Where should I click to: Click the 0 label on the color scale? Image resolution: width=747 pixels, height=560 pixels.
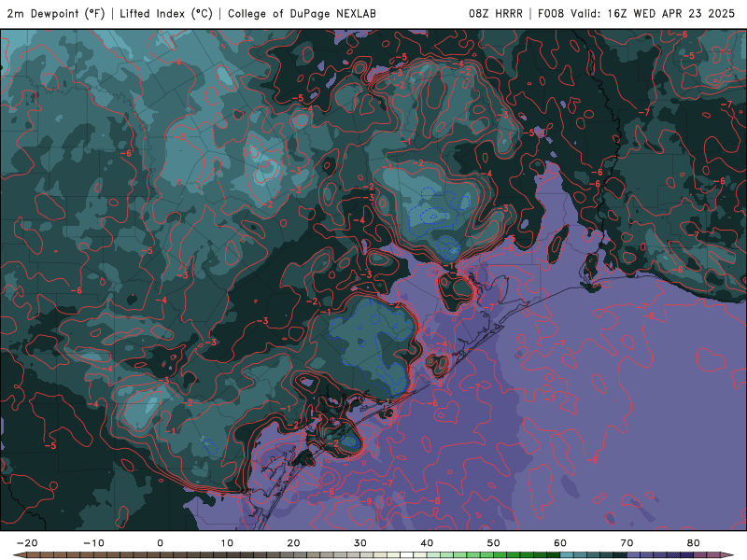160,543
